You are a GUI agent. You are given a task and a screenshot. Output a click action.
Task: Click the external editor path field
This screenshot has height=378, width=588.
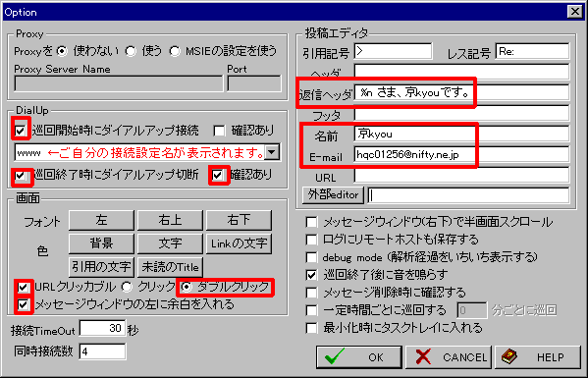pos(468,195)
